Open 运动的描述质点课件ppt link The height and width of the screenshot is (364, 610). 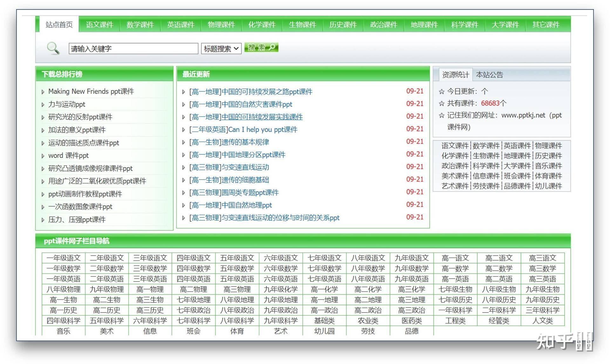point(84,142)
